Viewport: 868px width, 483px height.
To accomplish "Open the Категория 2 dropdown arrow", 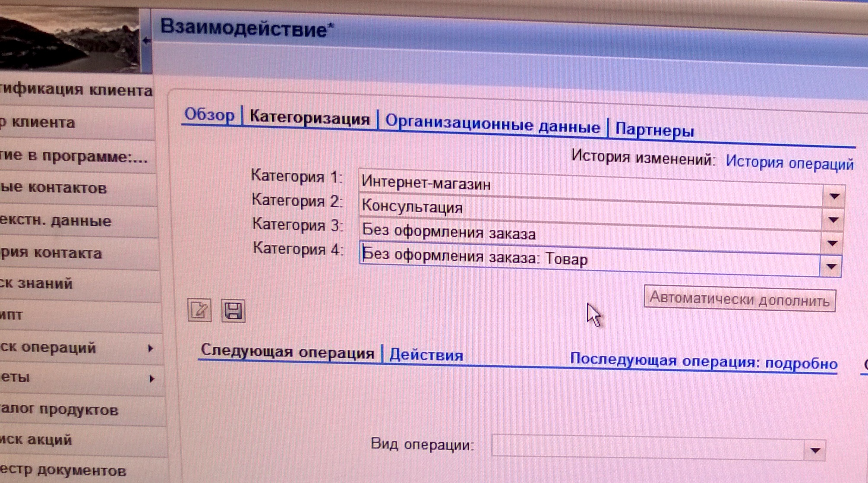I will (x=833, y=220).
